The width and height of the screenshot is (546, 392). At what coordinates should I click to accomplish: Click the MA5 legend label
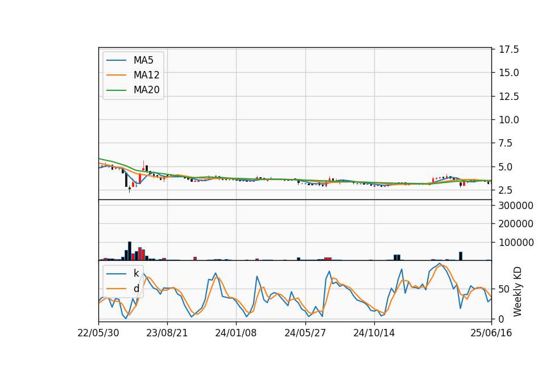tap(143, 60)
